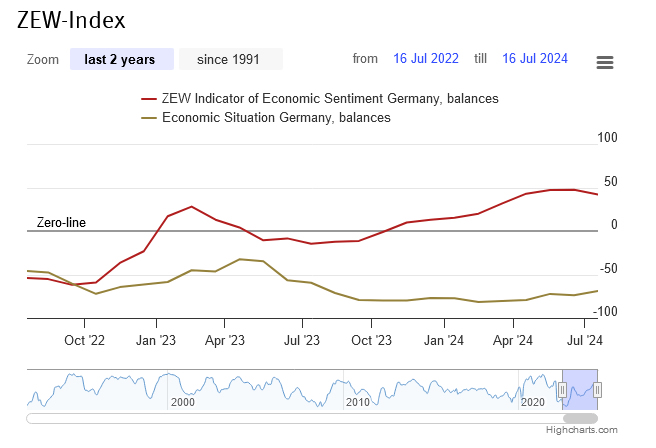Click the Zero-line label on chart
The height and width of the screenshot is (448, 656).
61,222
